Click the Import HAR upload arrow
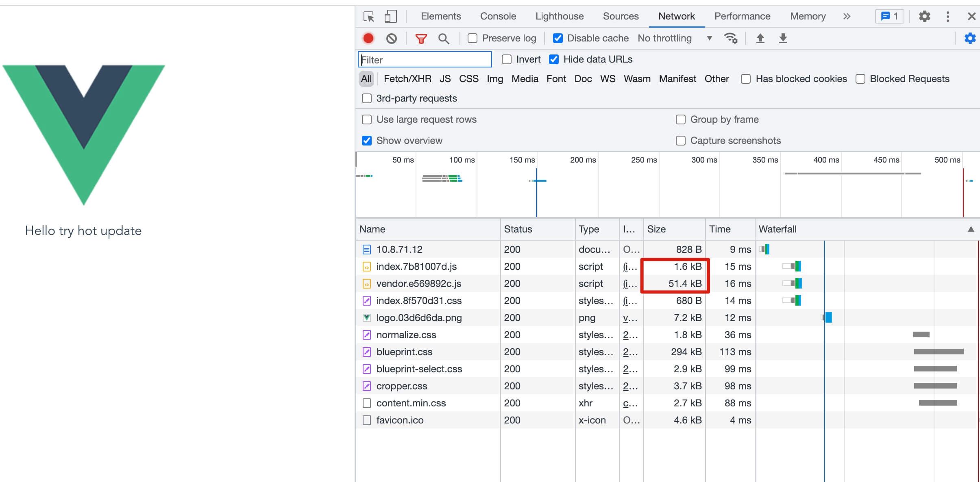Screen dimensions: 980x482 tap(760, 38)
